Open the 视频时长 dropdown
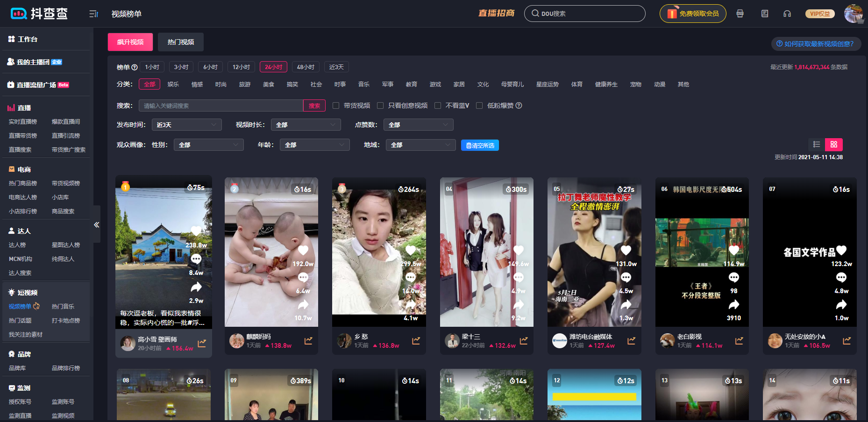Viewport: 868px width, 422px height. (306, 125)
